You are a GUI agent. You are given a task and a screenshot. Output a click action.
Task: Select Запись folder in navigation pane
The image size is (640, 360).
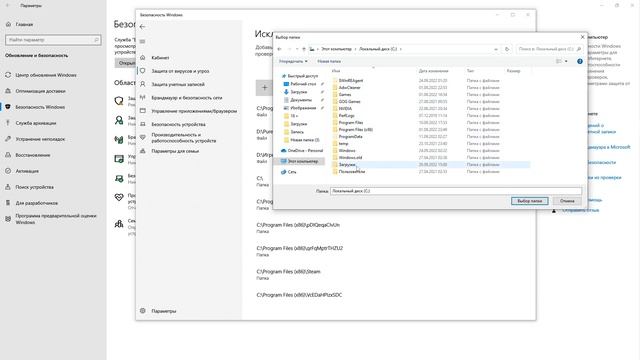coord(297,132)
